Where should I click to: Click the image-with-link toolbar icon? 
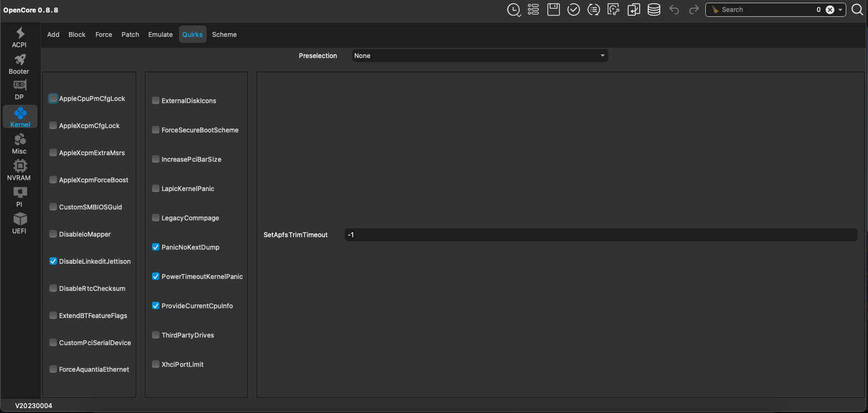point(614,10)
